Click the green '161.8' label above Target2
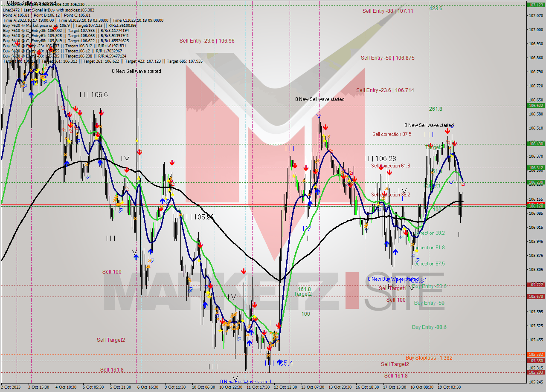This screenshot has width=546, height=392. pyautogui.click(x=304, y=289)
